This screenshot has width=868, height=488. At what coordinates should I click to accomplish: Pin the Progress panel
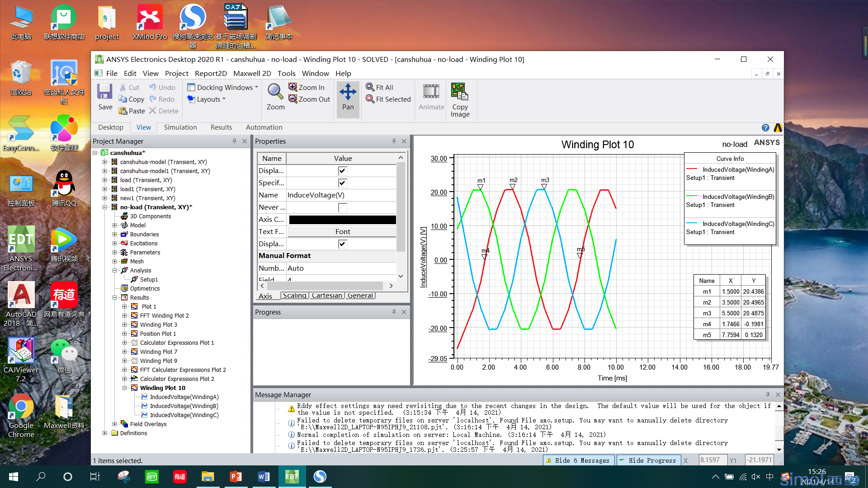click(x=394, y=312)
